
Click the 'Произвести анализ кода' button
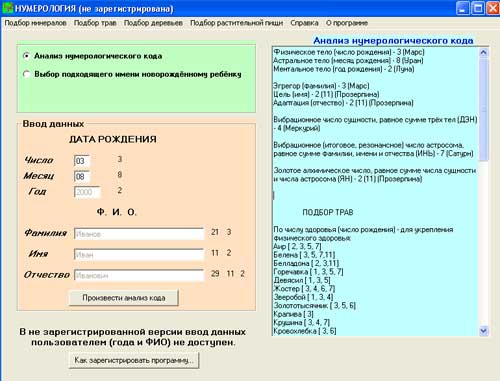[124, 298]
